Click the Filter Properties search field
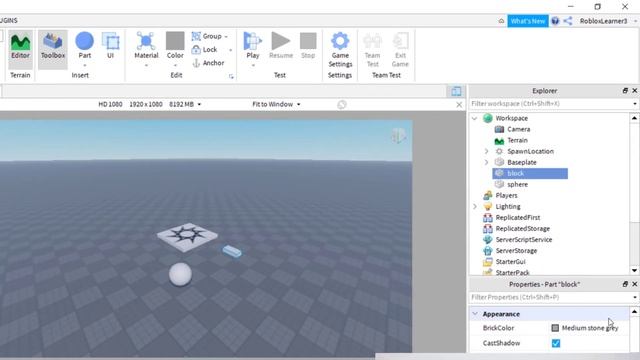This screenshot has height=360, width=640. coord(551,297)
